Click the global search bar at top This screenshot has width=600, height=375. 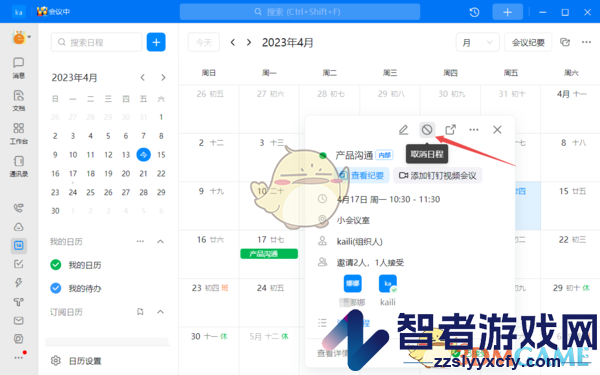pos(300,12)
